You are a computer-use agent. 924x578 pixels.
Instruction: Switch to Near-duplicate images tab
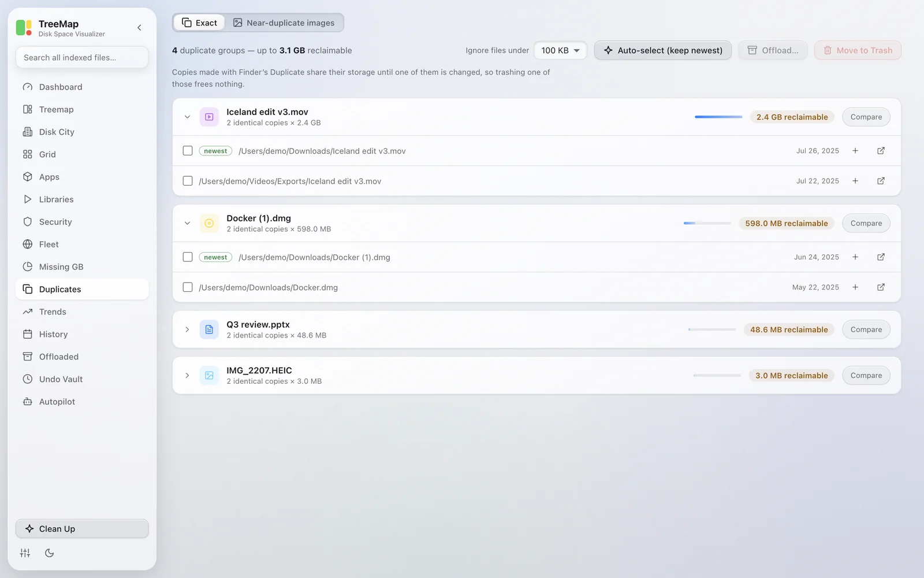(x=284, y=23)
